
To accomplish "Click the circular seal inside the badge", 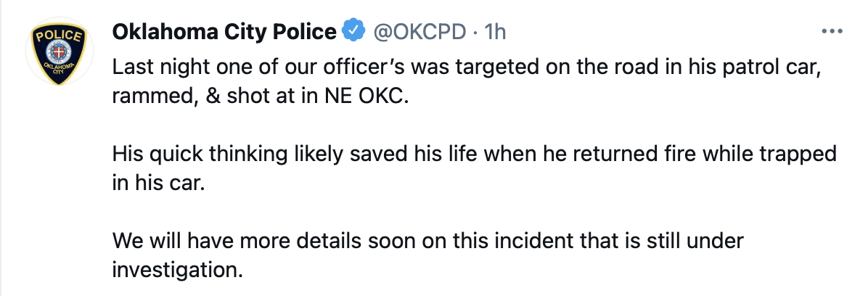I will [59, 54].
